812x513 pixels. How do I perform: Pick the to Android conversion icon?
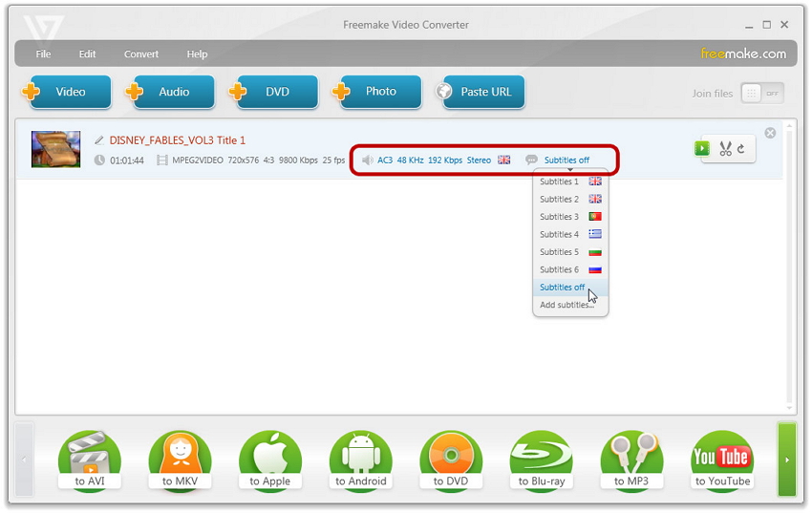coord(360,460)
